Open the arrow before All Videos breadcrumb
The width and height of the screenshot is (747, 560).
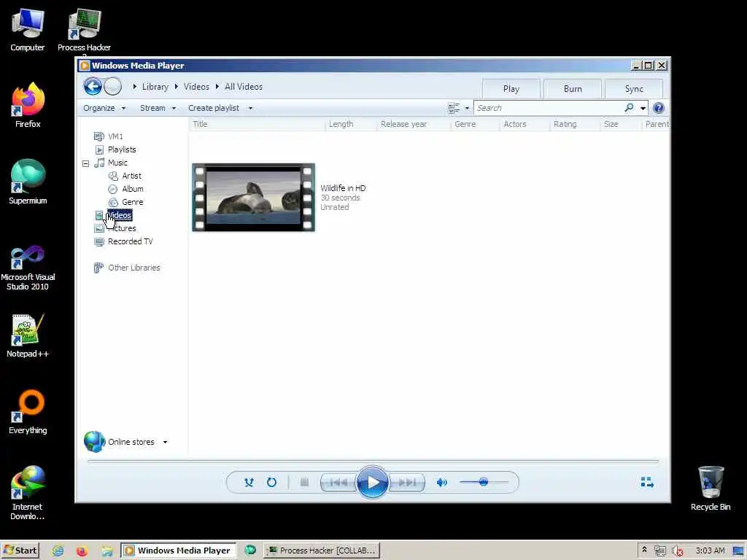[x=217, y=87]
